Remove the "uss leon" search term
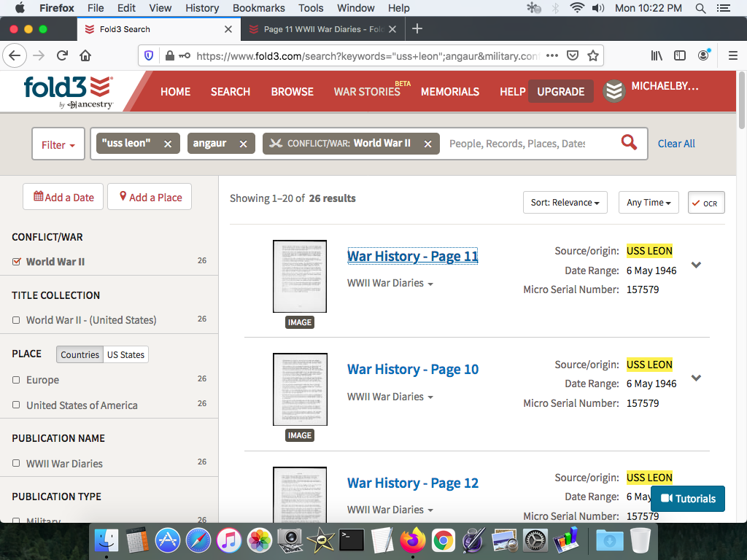Image resolution: width=747 pixels, height=560 pixels. click(x=168, y=144)
